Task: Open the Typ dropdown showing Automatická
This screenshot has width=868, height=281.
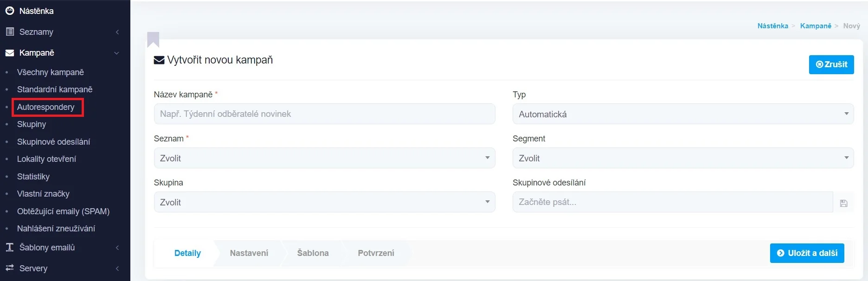Action: (682, 114)
